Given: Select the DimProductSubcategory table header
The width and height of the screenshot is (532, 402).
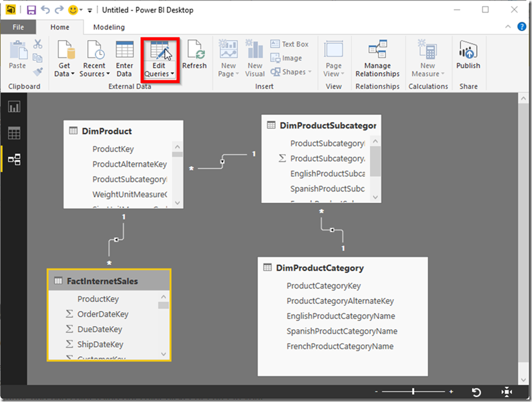Looking at the screenshot, I should tap(321, 125).
